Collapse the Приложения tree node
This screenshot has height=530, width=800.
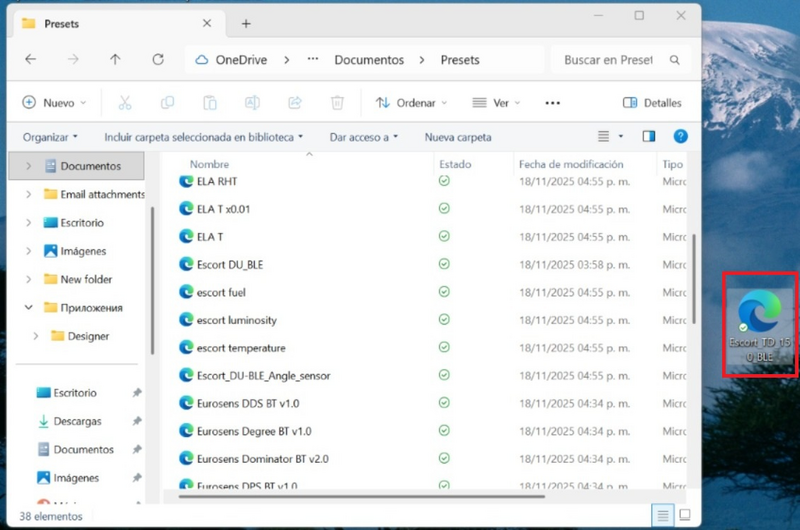pyautogui.click(x=29, y=307)
